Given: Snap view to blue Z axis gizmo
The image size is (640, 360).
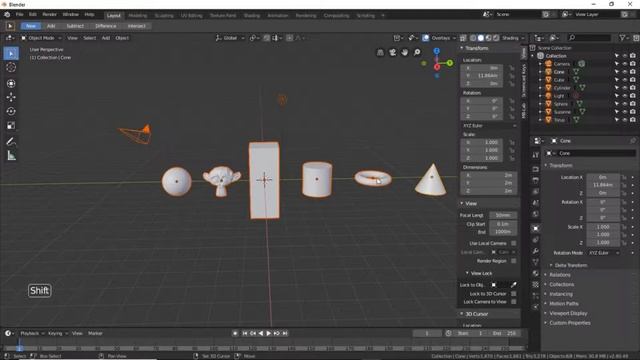Looking at the screenshot, I should [x=437, y=51].
